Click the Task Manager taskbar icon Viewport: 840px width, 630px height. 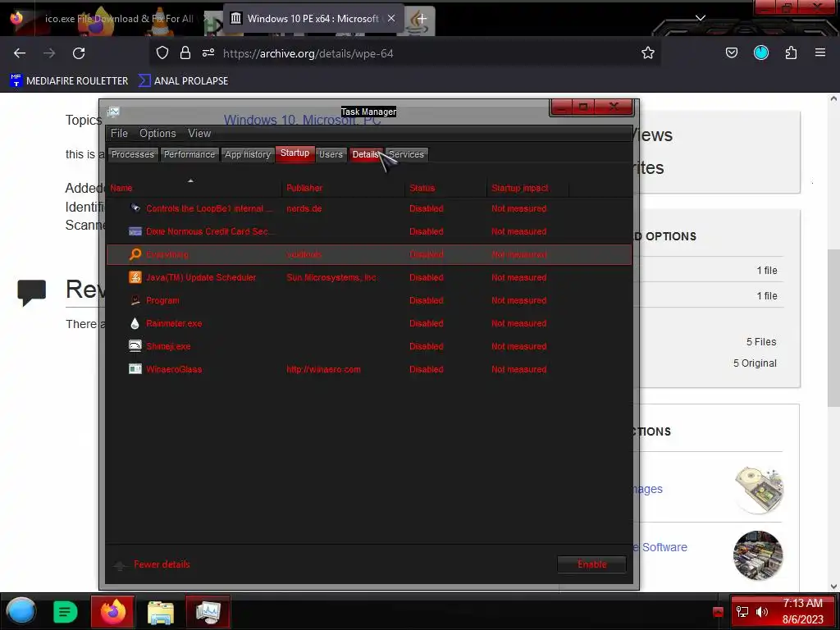208,612
